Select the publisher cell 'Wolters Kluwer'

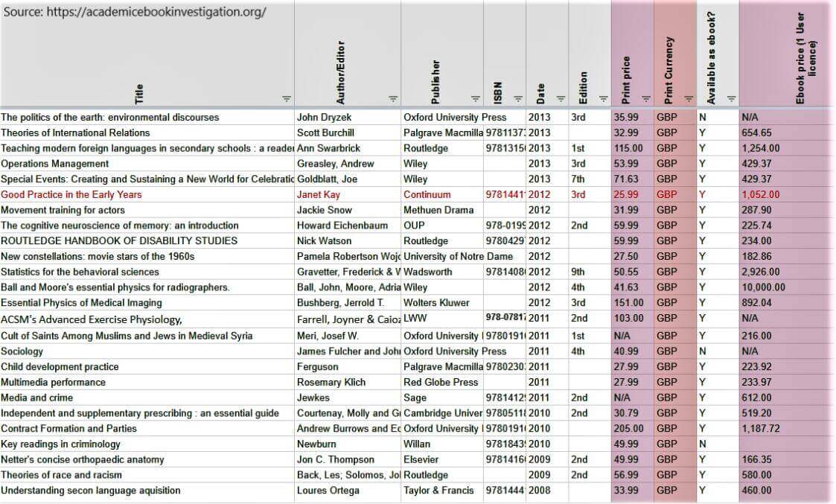point(442,303)
